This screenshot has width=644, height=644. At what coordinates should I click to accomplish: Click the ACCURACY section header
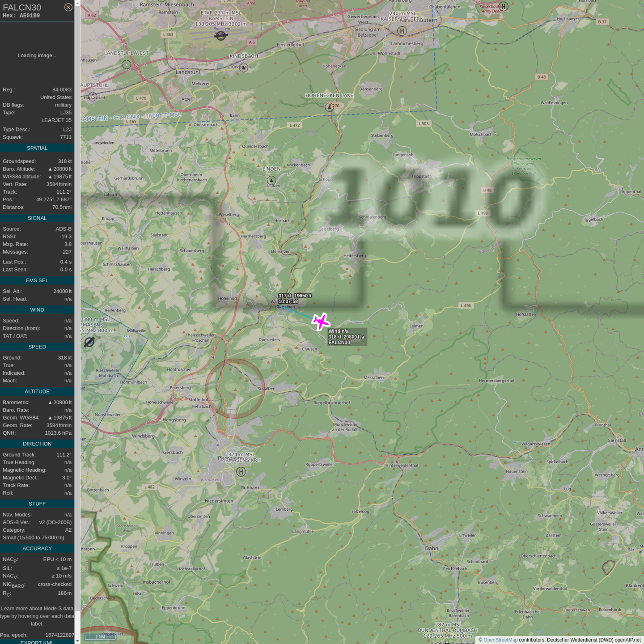point(37,548)
